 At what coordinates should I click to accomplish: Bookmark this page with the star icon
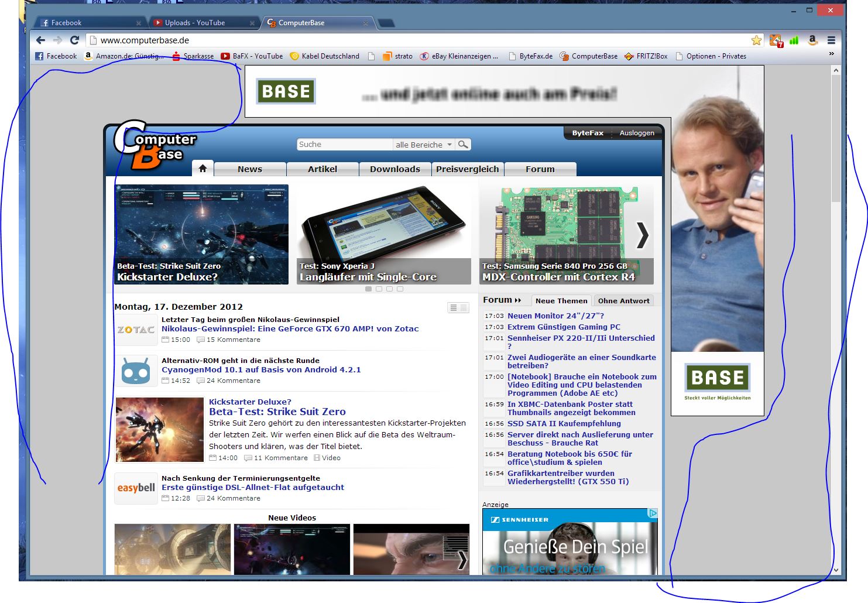pos(756,40)
